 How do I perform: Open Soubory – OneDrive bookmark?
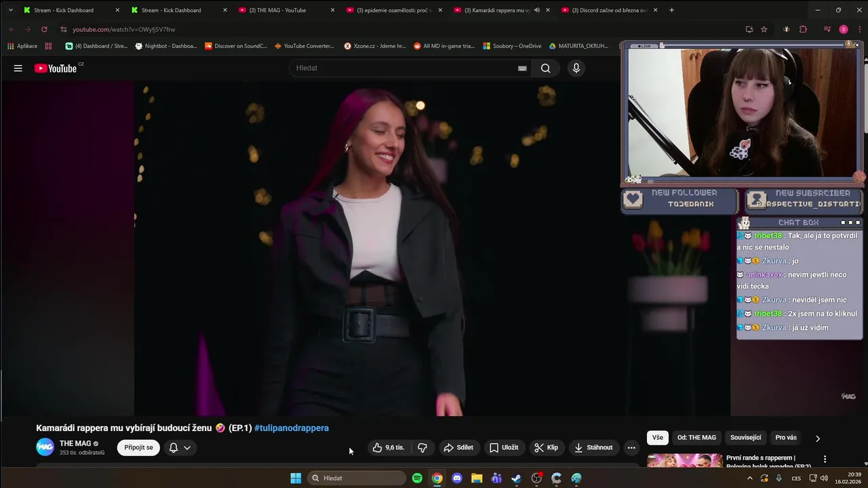(x=512, y=46)
